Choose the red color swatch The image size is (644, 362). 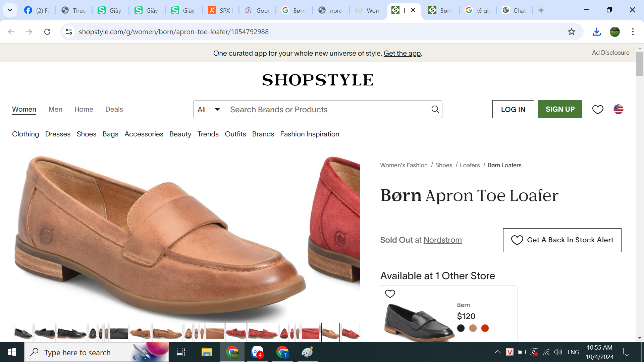coord(485,328)
